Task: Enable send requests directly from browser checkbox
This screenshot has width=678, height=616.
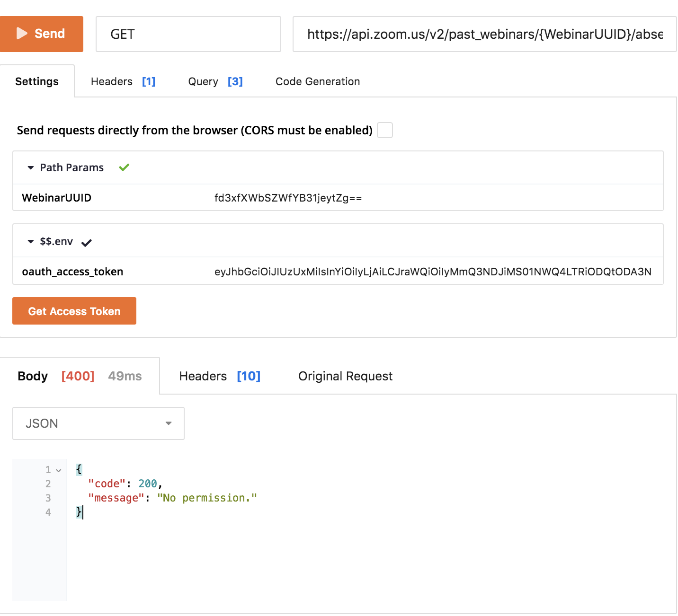Action: coord(385,130)
